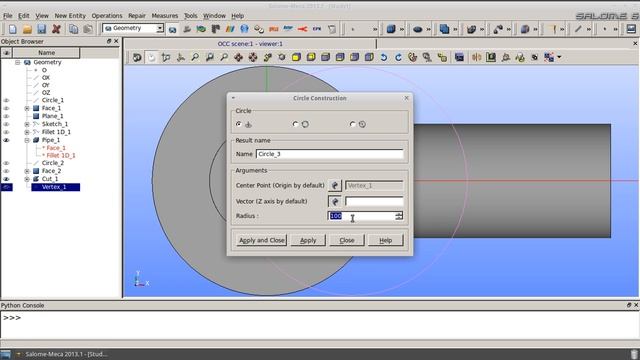640x360 pixels.
Task: Click the red scissors-like module icon
Action: tap(302, 29)
